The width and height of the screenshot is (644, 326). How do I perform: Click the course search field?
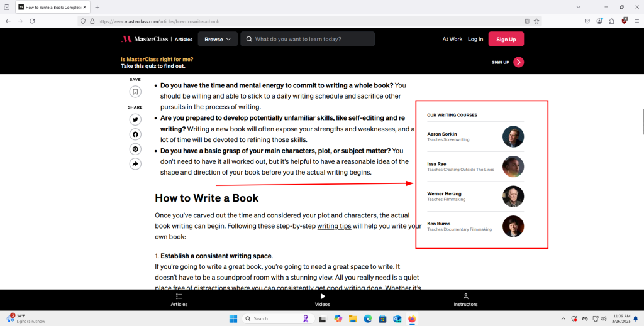[x=308, y=39]
